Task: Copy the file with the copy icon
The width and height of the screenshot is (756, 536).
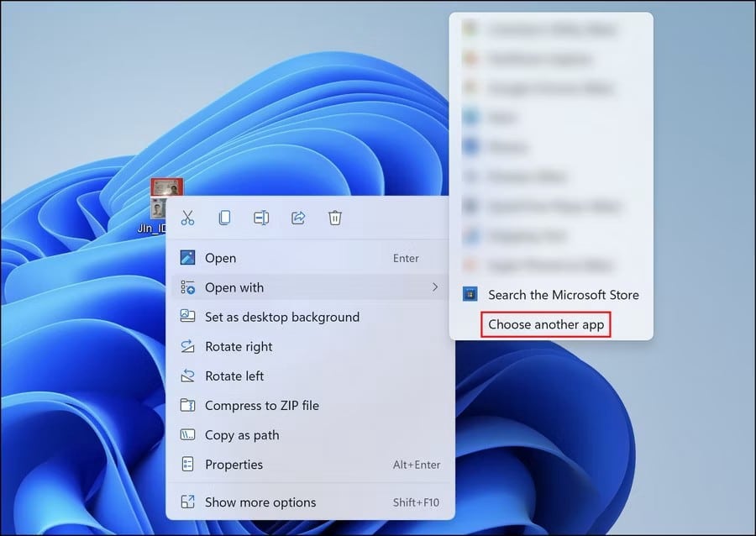Action: (x=224, y=218)
